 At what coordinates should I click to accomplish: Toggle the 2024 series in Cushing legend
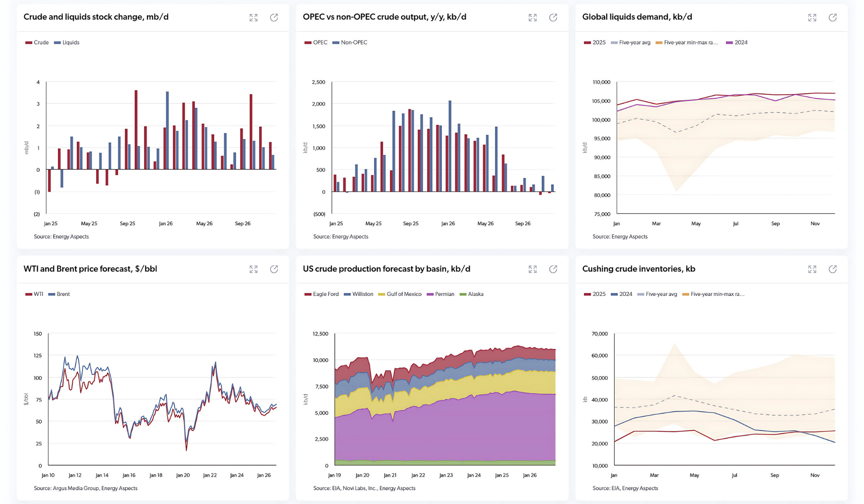[x=622, y=294]
